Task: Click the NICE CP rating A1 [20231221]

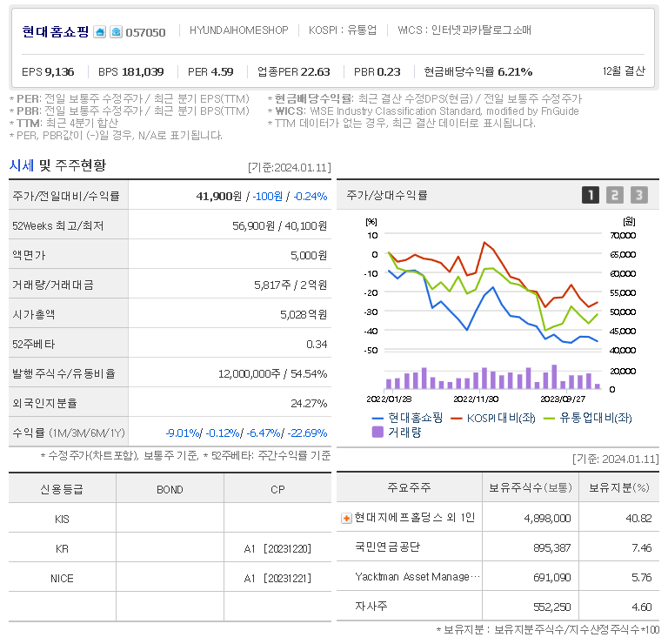Action: [277, 578]
